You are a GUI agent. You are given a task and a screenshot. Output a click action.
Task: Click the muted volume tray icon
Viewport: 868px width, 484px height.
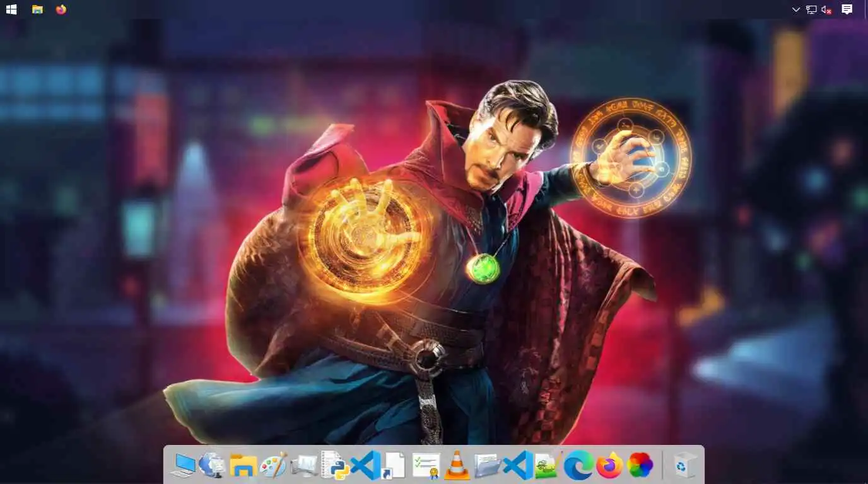(826, 9)
